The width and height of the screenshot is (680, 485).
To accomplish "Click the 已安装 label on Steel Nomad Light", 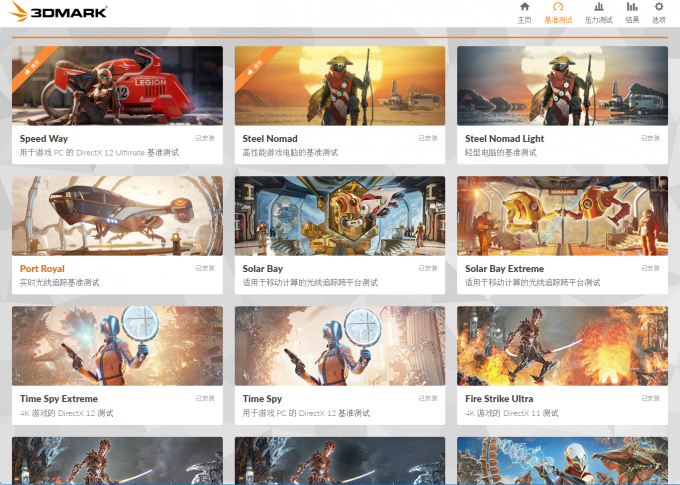I will tap(651, 138).
